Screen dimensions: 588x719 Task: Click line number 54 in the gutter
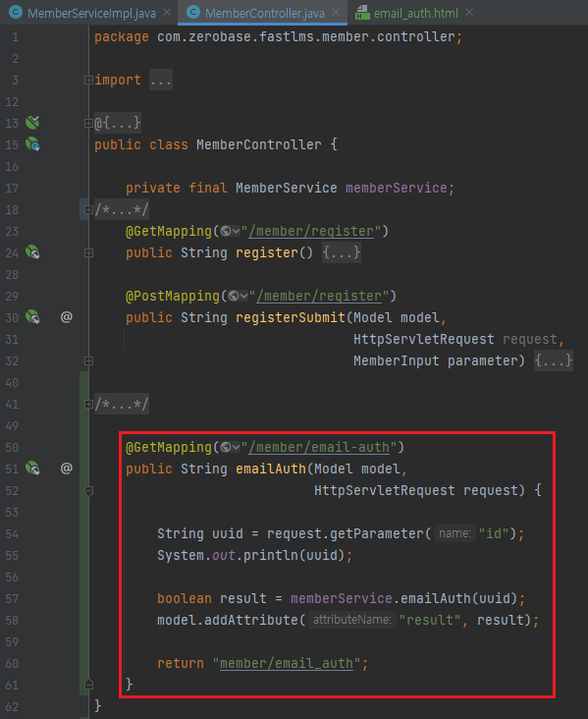pos(12,534)
